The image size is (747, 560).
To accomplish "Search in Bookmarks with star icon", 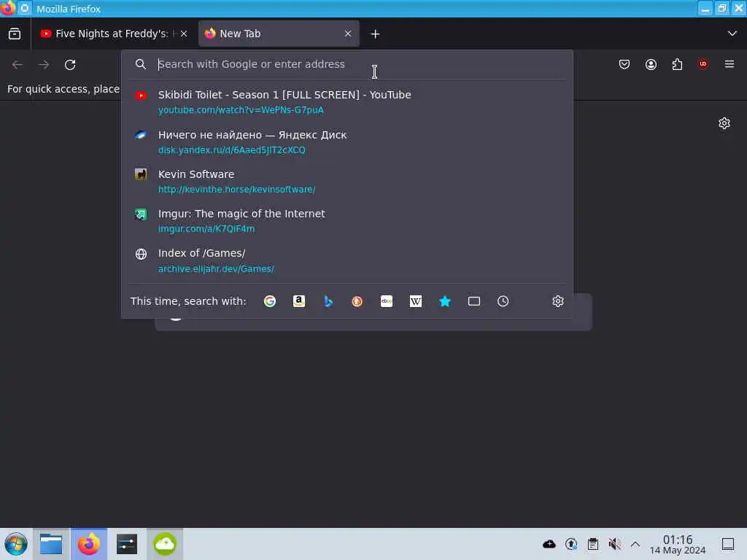I will point(444,301).
